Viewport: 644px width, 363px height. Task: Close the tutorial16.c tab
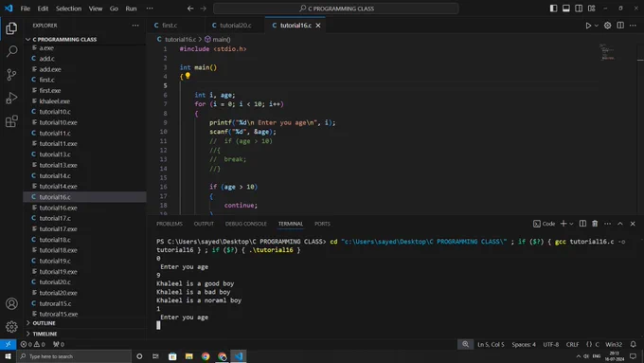[x=318, y=26]
